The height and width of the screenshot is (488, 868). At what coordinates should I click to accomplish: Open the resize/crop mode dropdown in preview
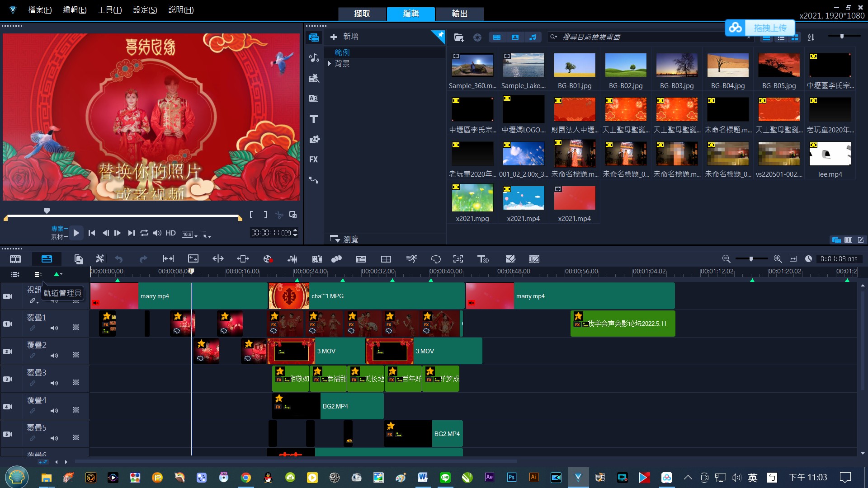205,234
